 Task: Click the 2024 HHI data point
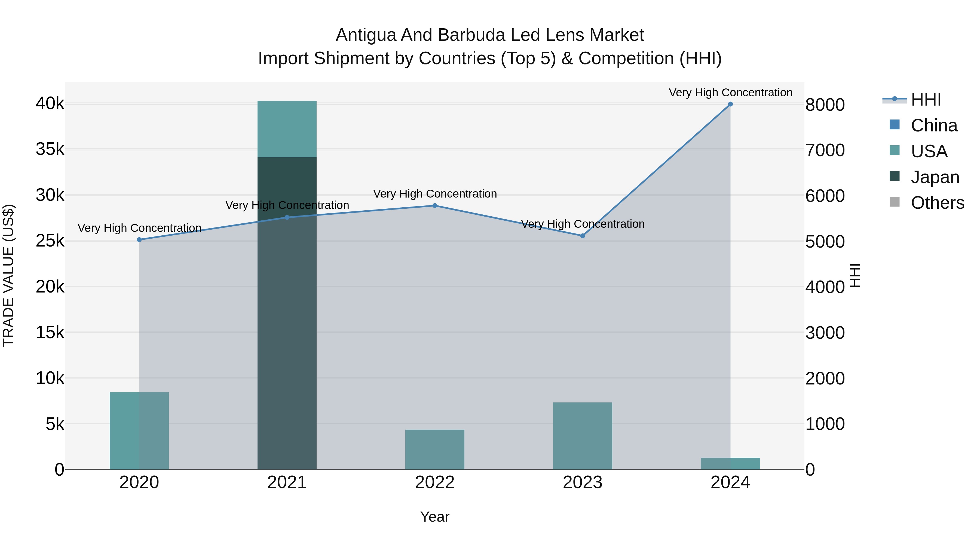(x=730, y=104)
